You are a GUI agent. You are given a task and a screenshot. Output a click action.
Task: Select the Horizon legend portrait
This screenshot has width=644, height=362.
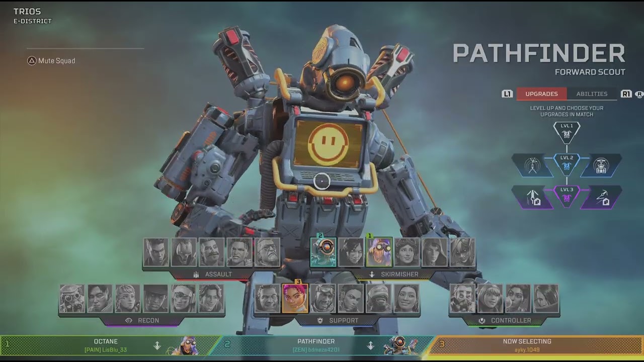coord(407,252)
